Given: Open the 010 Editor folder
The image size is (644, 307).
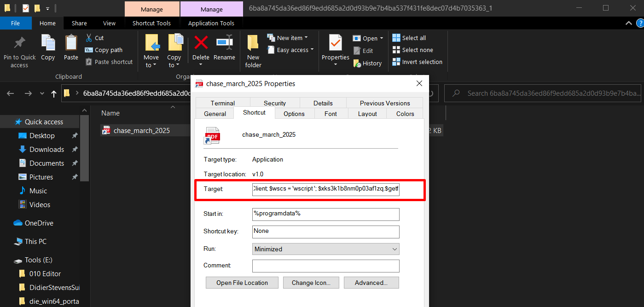Looking at the screenshot, I should (x=45, y=273).
